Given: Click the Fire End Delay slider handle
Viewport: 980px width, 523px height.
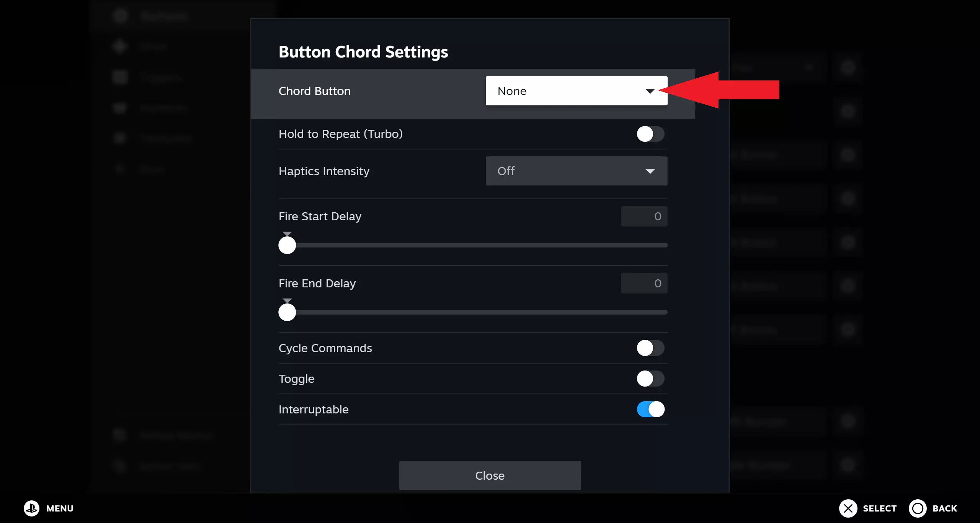Looking at the screenshot, I should 287,312.
